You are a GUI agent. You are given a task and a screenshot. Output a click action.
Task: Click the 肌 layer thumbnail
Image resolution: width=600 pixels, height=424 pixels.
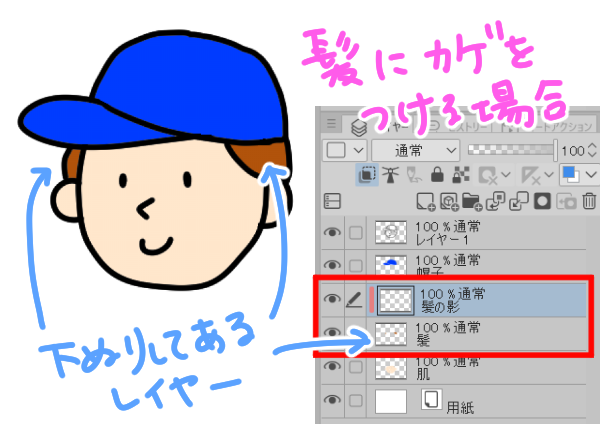coord(391,368)
